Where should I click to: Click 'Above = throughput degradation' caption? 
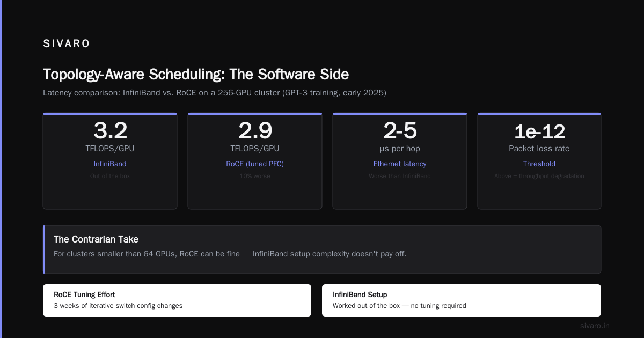click(539, 176)
